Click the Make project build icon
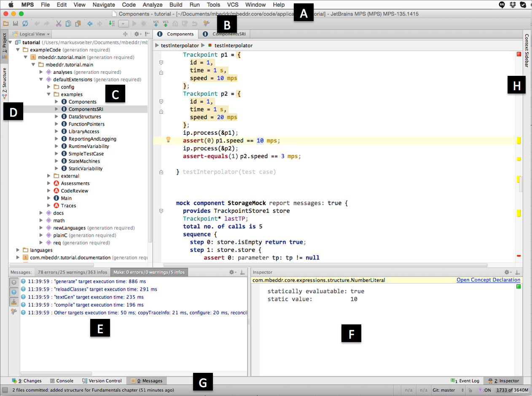Viewport: 532px width, 396px height. pos(111,24)
